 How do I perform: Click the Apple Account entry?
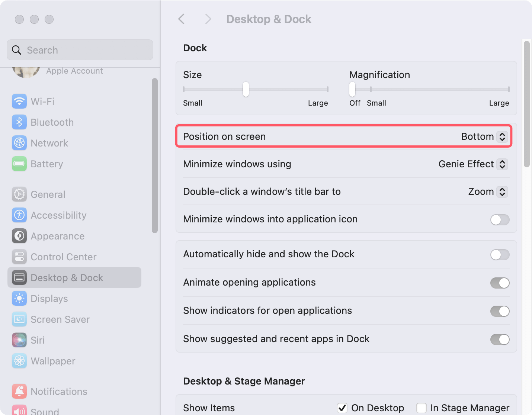(74, 71)
